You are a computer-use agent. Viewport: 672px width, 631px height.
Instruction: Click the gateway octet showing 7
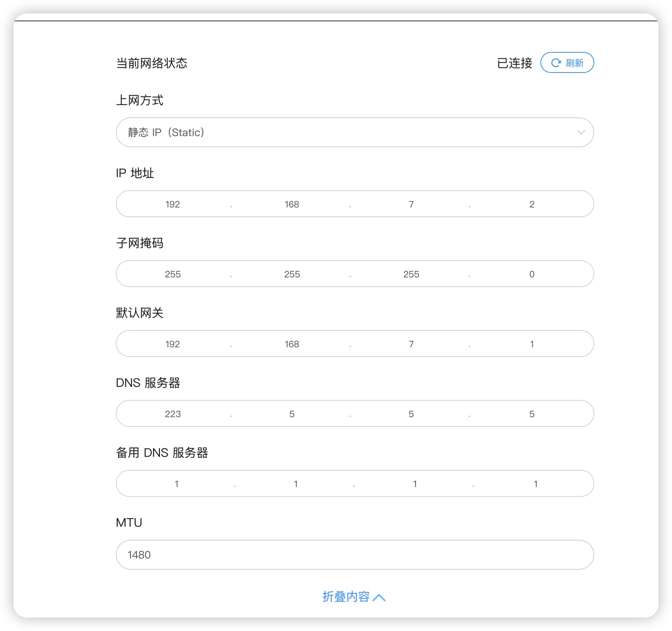[411, 344]
